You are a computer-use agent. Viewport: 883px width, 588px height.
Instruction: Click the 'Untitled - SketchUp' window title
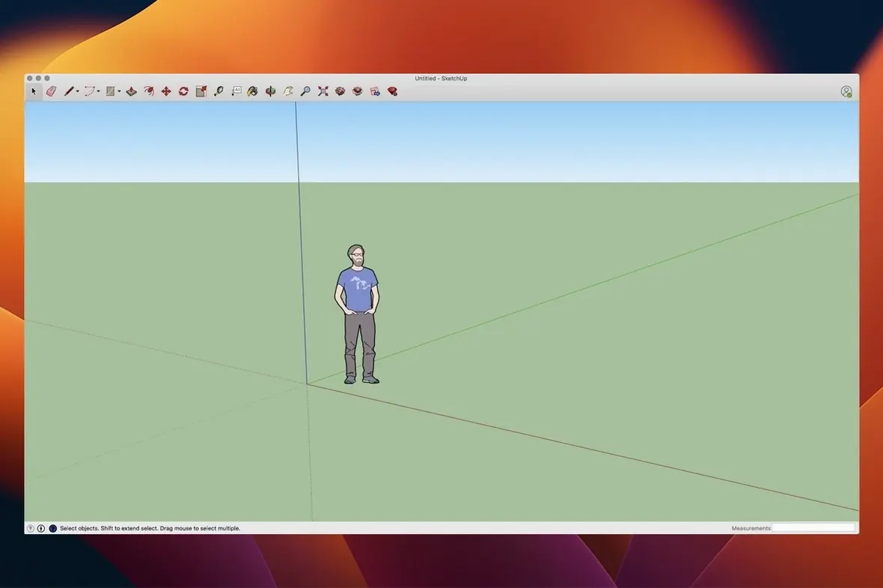pos(441,79)
